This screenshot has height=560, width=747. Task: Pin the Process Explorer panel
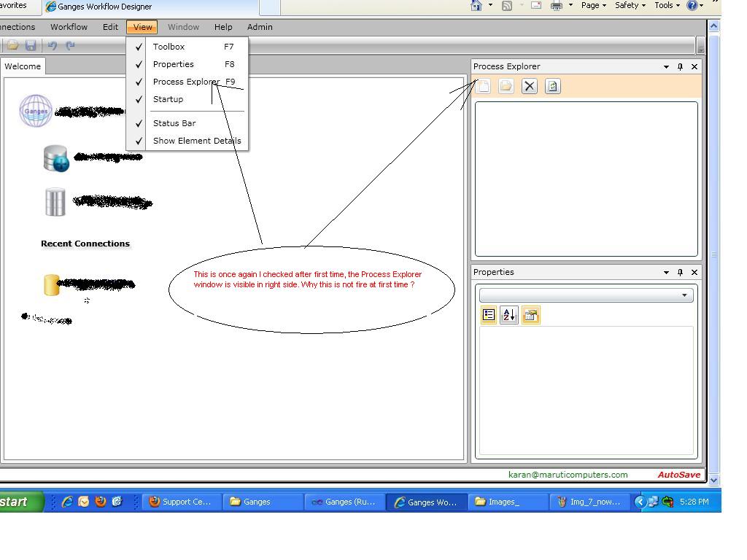click(x=680, y=66)
